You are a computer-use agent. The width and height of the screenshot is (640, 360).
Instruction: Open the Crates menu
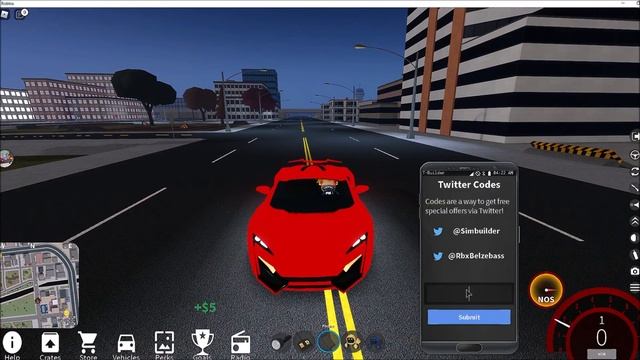tap(50, 345)
